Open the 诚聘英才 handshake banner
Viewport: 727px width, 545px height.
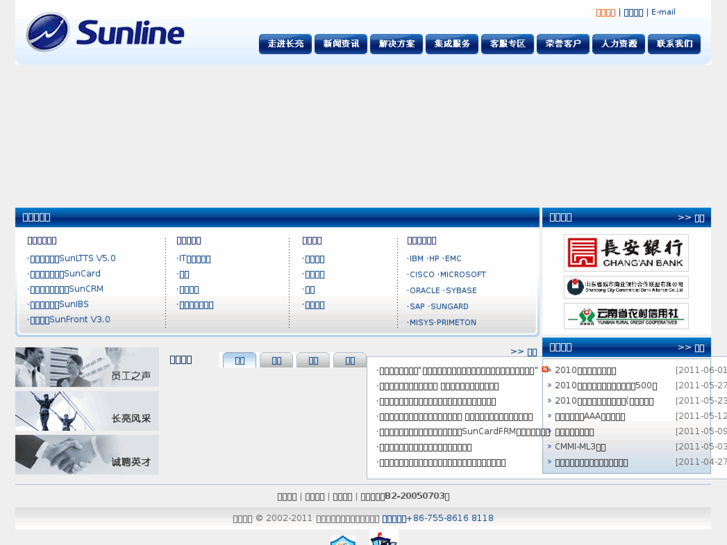pyautogui.click(x=87, y=454)
